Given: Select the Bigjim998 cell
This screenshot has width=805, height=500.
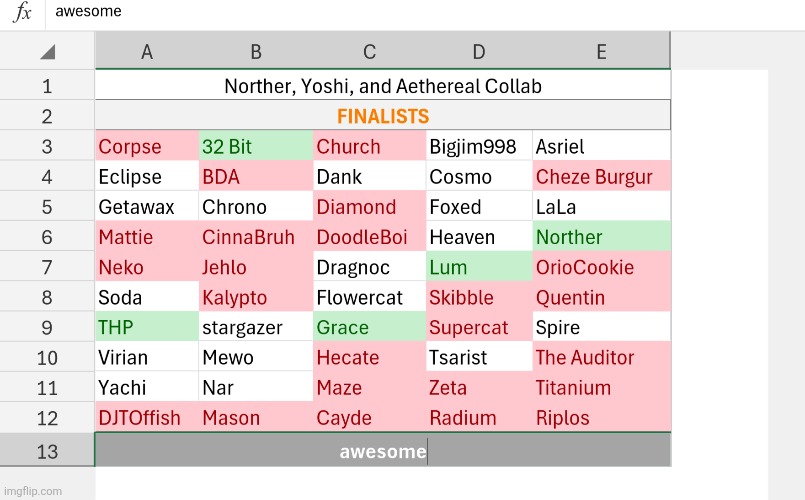Looking at the screenshot, I should coord(479,146).
